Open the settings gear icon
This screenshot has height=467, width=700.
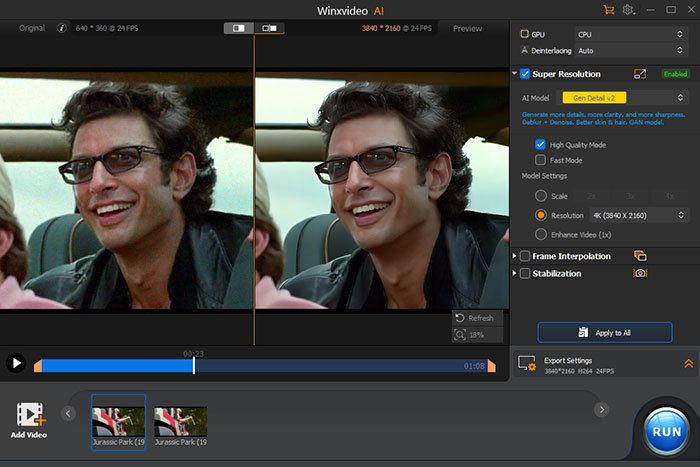tap(628, 10)
